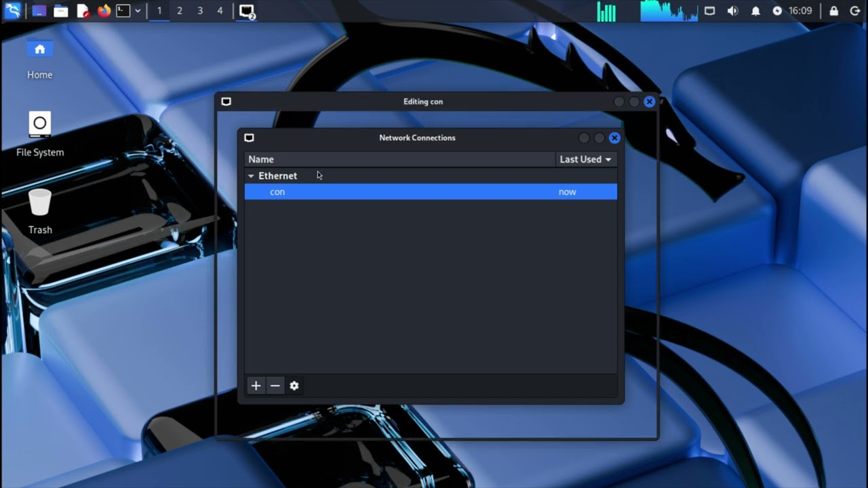Select the Ethernet group row
868x488 pixels.
click(x=431, y=176)
